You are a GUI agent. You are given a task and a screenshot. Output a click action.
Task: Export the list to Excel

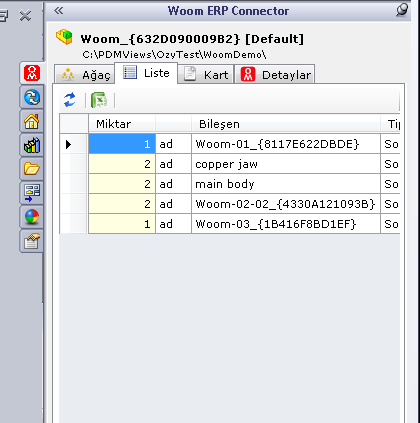(99, 100)
